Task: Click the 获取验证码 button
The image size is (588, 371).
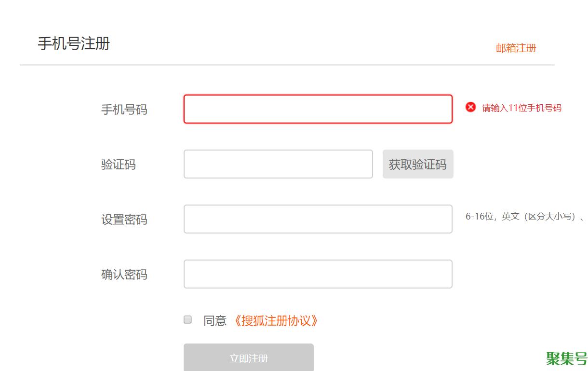Action: click(418, 164)
